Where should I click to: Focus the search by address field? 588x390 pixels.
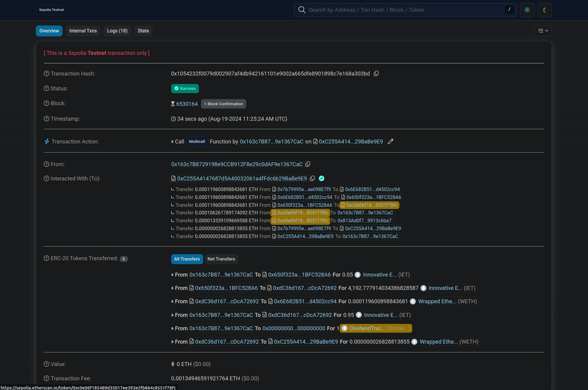(x=405, y=10)
